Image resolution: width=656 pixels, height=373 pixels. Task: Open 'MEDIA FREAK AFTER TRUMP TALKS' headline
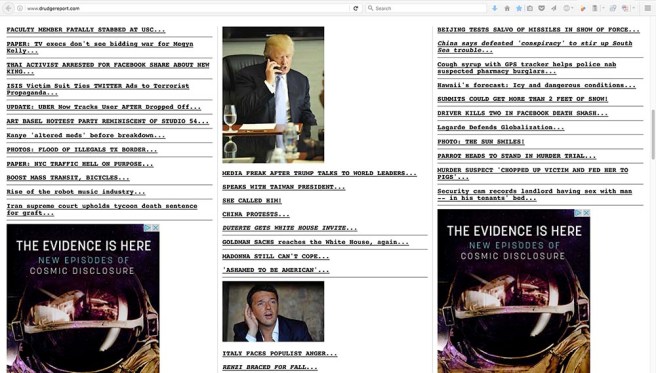[x=320, y=173]
